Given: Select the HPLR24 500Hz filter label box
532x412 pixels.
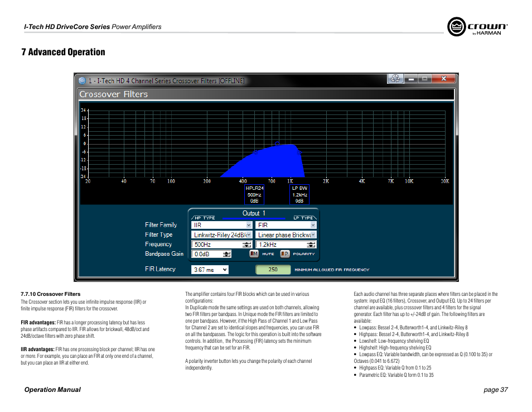Looking at the screenshot, I should point(254,195).
